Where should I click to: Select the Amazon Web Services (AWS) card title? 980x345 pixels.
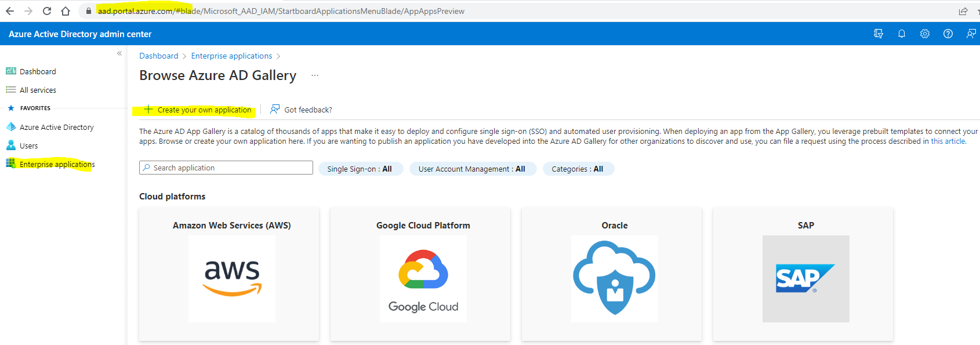pyautogui.click(x=232, y=226)
